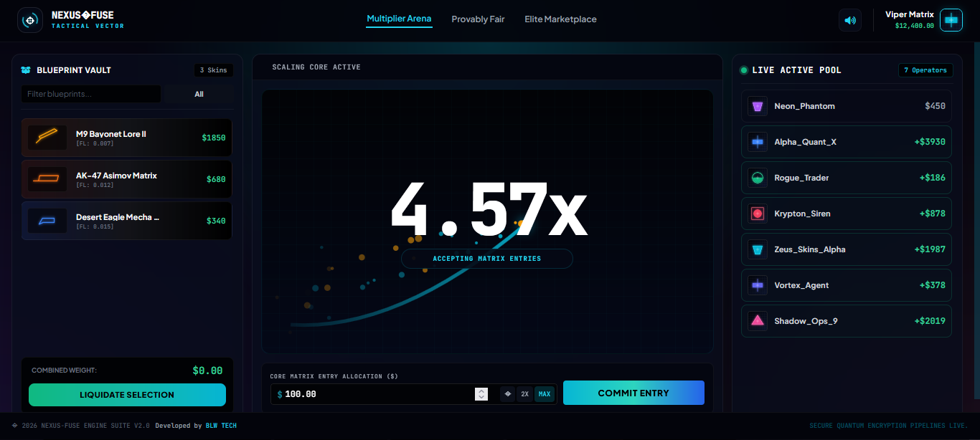Click the AK-47 Asimov Matrix skin icon

(x=47, y=179)
